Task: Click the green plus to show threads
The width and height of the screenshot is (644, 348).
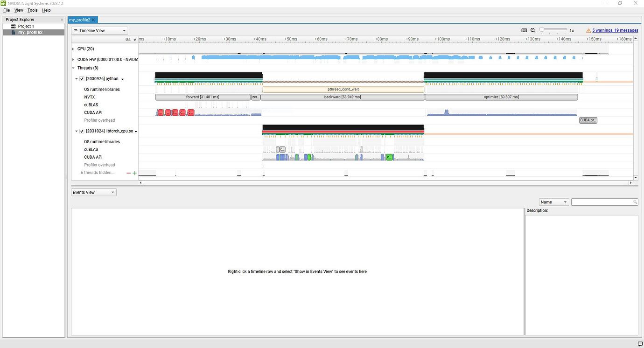Action: pos(135,173)
